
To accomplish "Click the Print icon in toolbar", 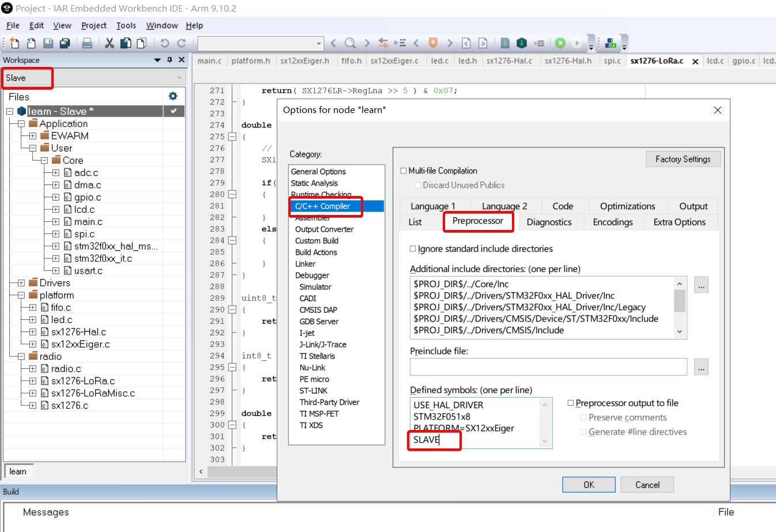I will pyautogui.click(x=87, y=43).
